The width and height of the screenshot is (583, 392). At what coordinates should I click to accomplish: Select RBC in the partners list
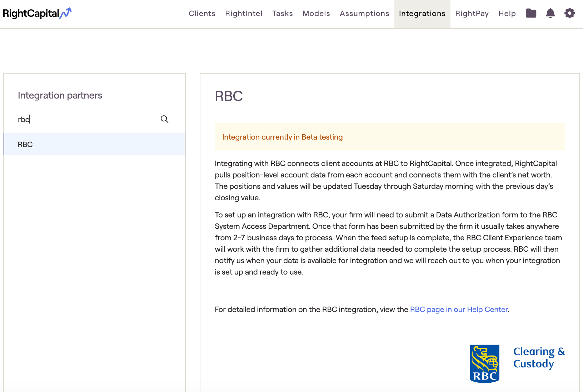click(x=95, y=144)
